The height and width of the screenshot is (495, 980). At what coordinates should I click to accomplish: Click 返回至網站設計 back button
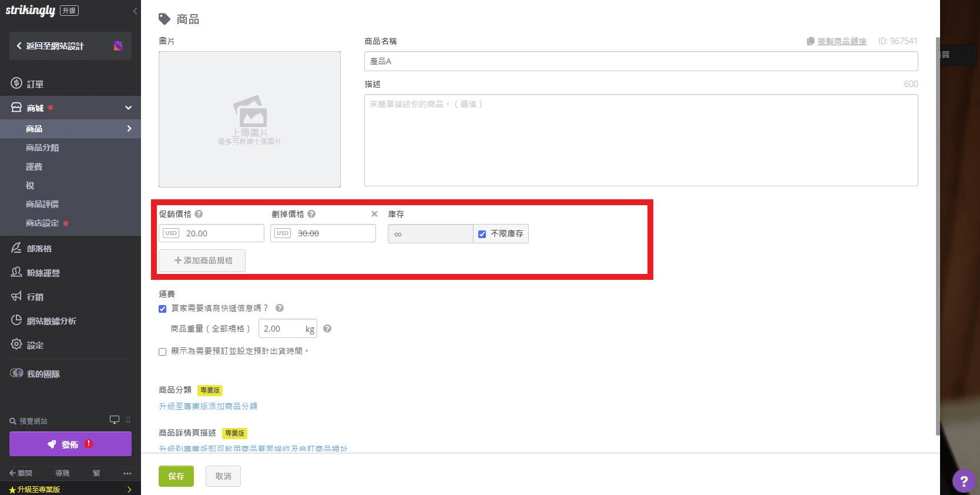tap(54, 46)
